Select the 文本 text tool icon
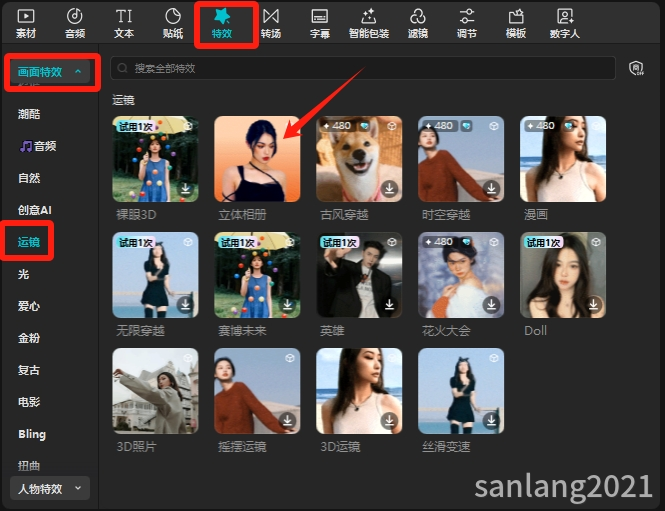Image resolution: width=665 pixels, height=511 pixels. click(124, 17)
